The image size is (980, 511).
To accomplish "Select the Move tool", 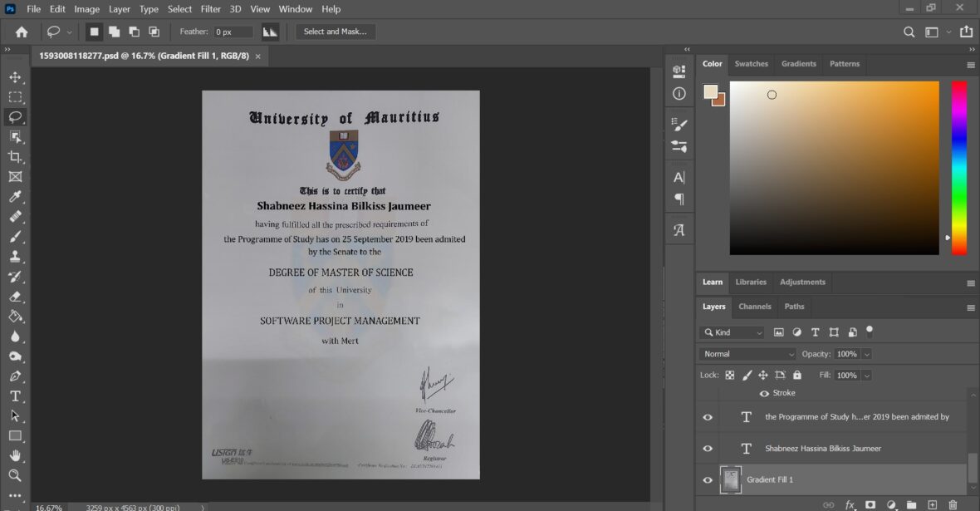I will click(17, 76).
